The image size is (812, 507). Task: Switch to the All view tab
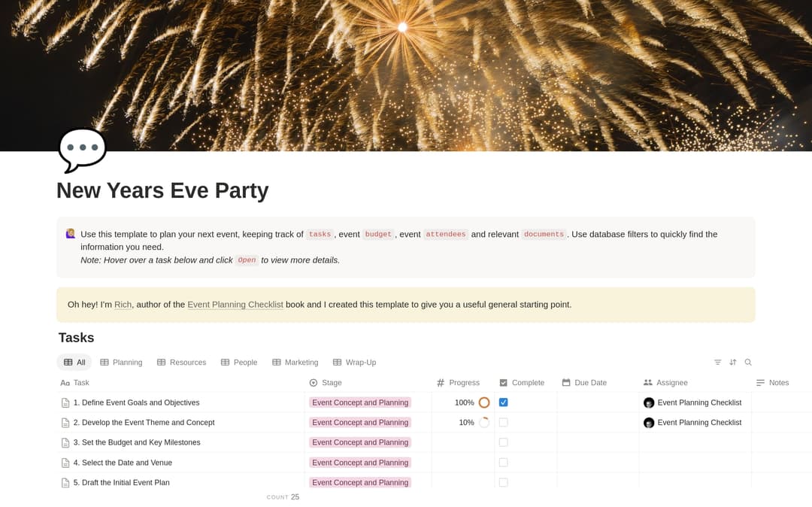(74, 363)
